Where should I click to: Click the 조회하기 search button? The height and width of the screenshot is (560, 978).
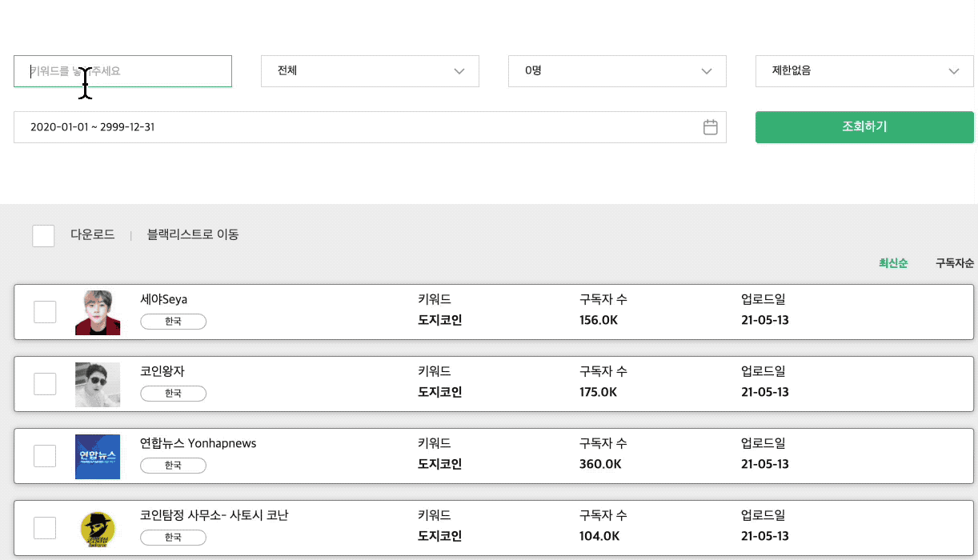864,126
